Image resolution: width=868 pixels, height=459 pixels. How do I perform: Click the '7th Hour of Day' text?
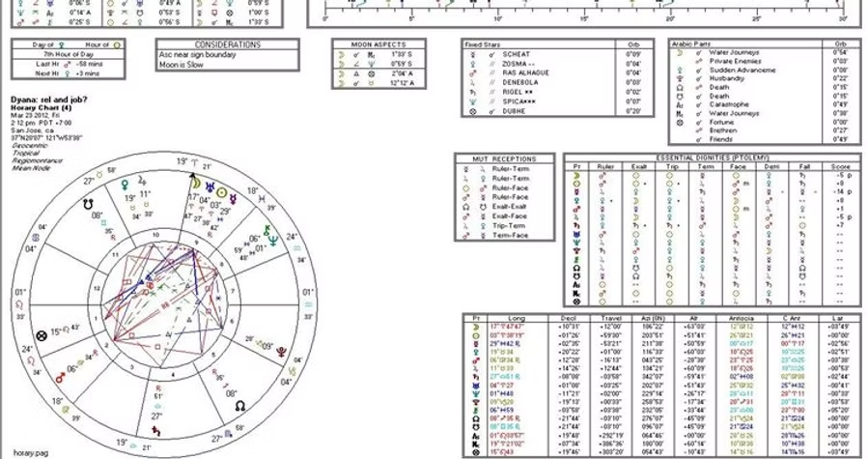69,54
